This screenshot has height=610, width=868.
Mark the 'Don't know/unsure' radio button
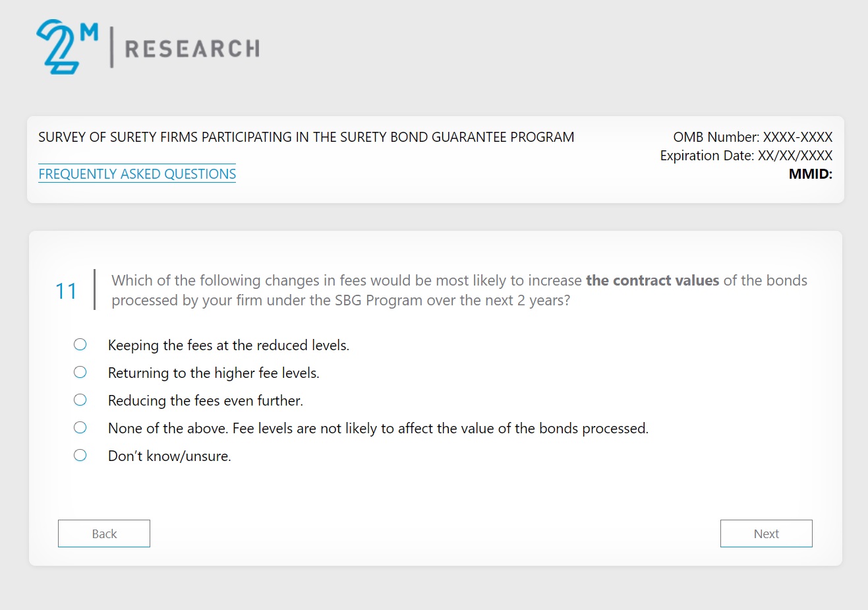click(80, 455)
